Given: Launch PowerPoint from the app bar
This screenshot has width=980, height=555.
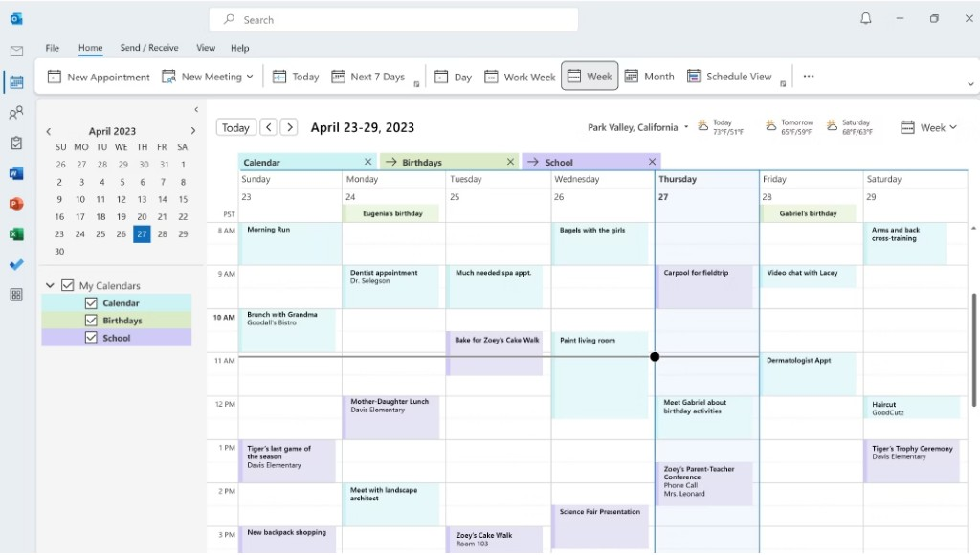Looking at the screenshot, I should point(15,203).
